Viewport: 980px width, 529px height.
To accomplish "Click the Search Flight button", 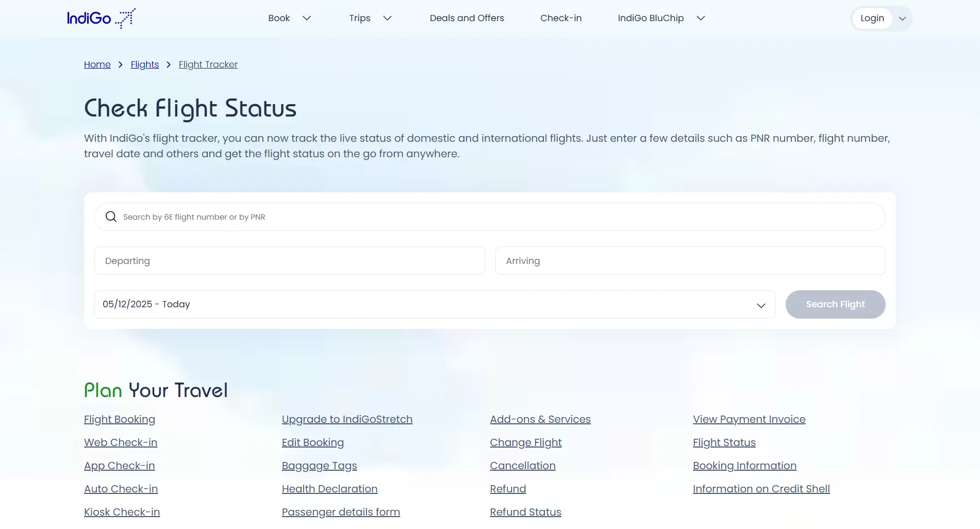I will click(835, 304).
